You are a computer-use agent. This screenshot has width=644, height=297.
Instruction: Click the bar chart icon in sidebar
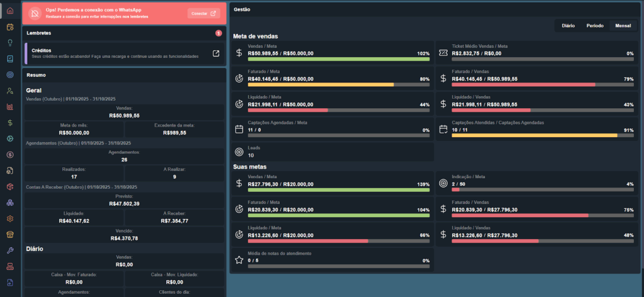tap(10, 107)
